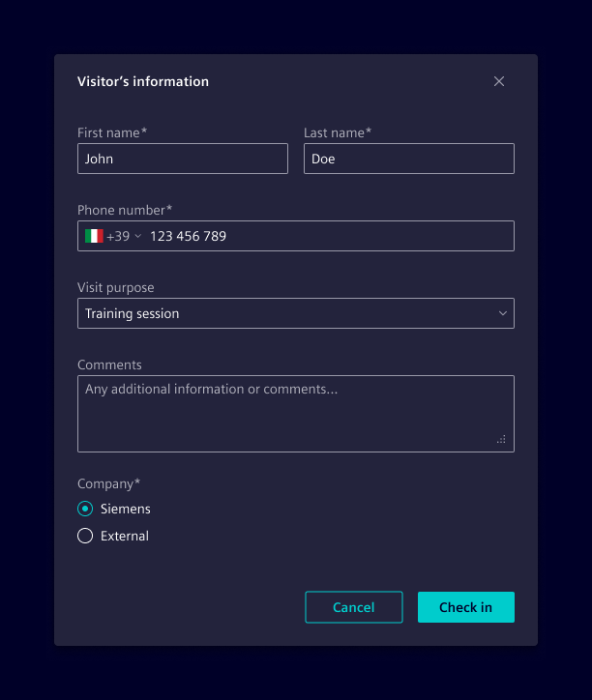
Task: Click the Phone number field label
Action: tap(125, 210)
